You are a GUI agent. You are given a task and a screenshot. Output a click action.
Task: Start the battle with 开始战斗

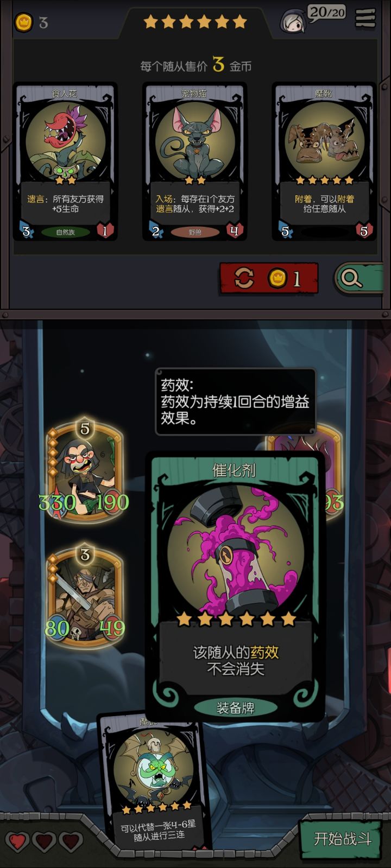(343, 839)
